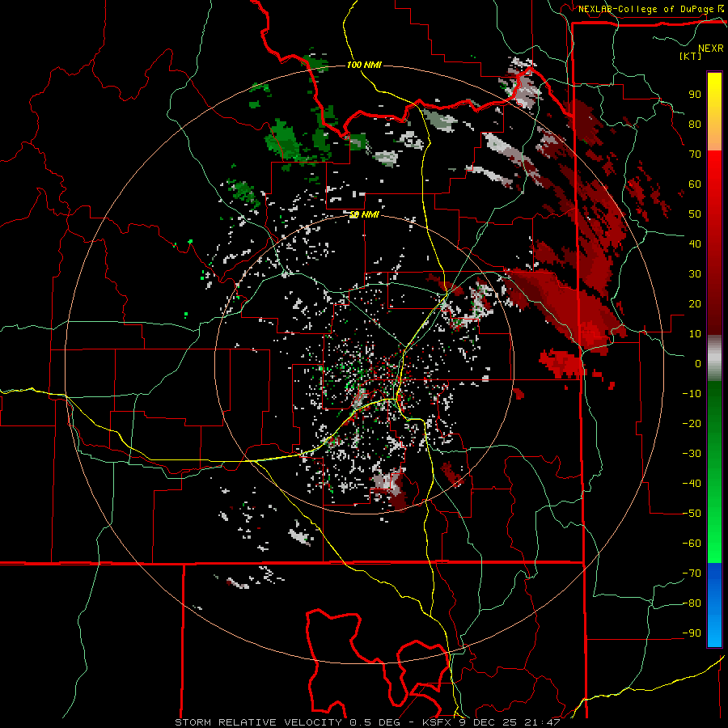This screenshot has height=728, width=728.
Task: Pick the gray zero-velocity segment of color bar
Action: [x=714, y=358]
